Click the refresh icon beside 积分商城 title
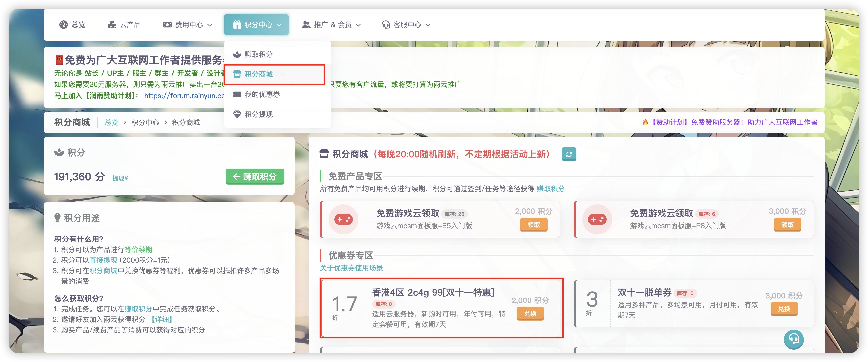 [x=569, y=154]
